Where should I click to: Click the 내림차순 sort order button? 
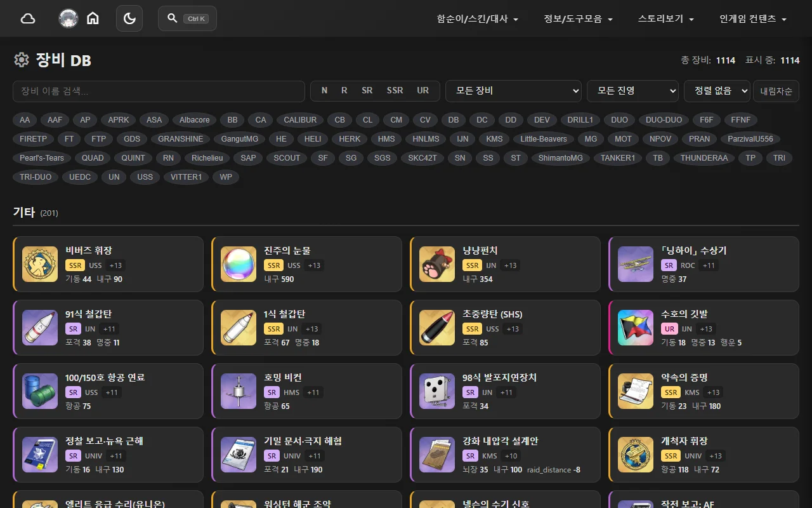pos(776,91)
